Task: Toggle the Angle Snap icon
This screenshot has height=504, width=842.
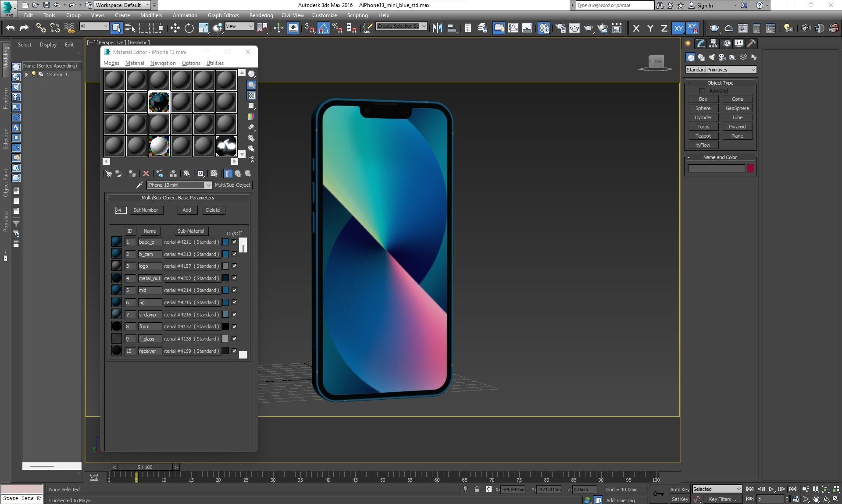Action: click(323, 28)
